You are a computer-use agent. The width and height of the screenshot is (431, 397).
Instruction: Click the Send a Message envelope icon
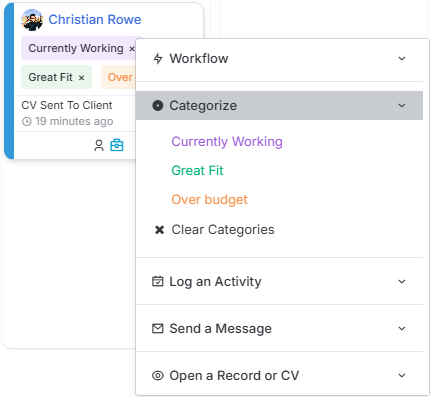158,329
